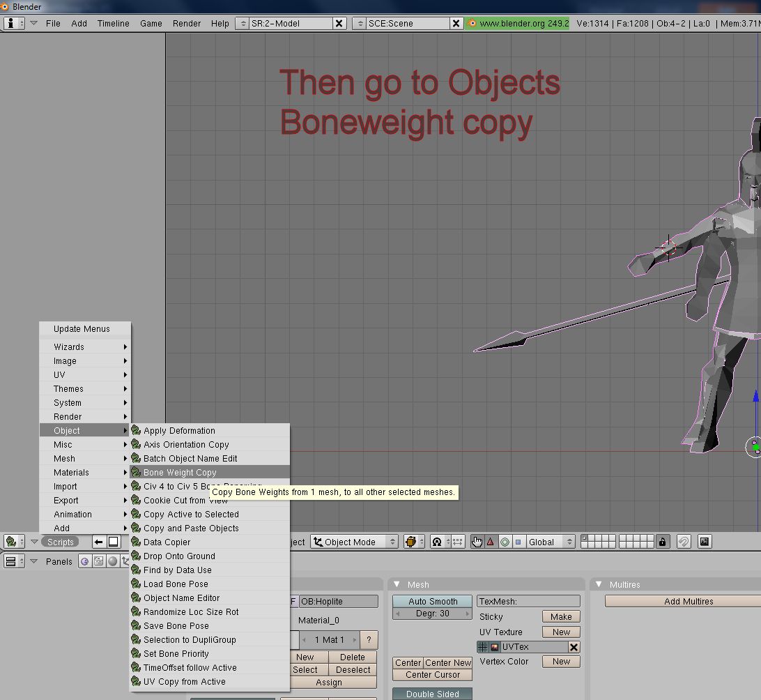The image size is (761, 700).
Task: Toggle move object centers only icon
Action: 457,542
